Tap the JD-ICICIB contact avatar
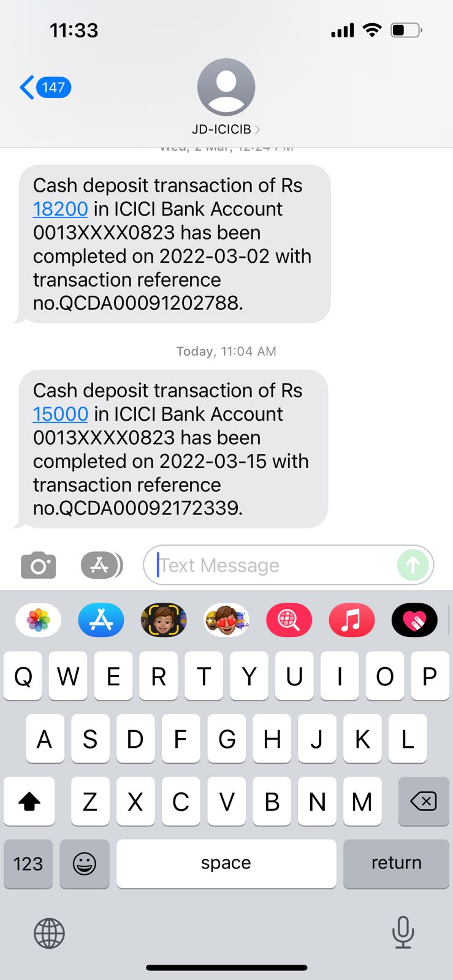The image size is (453, 980). 226,87
